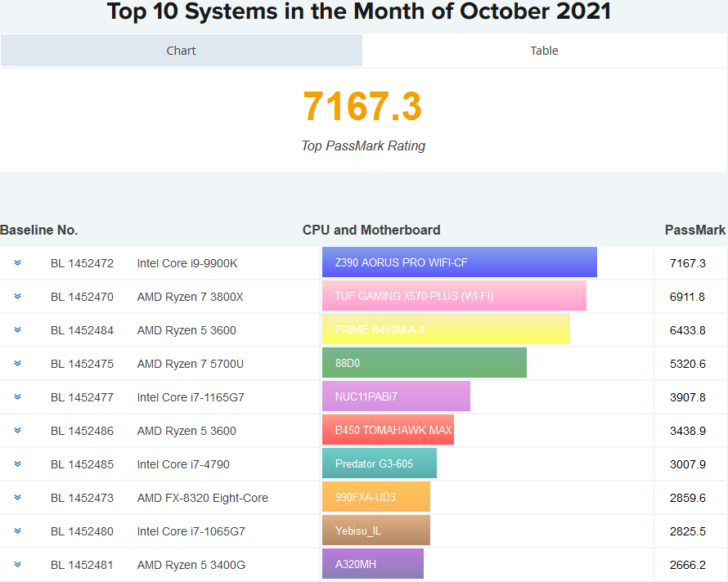The width and height of the screenshot is (728, 582).
Task: Click the chevron icon beside BL 1452473
Action: [18, 497]
